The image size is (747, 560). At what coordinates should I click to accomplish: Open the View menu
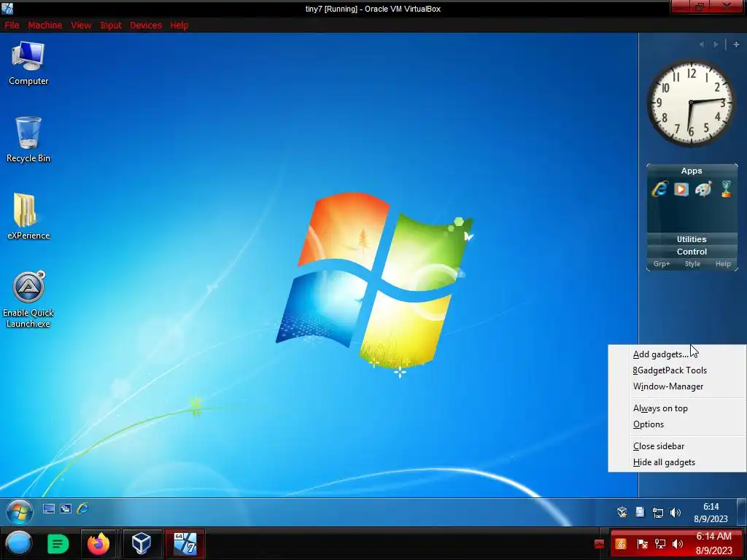tap(81, 26)
